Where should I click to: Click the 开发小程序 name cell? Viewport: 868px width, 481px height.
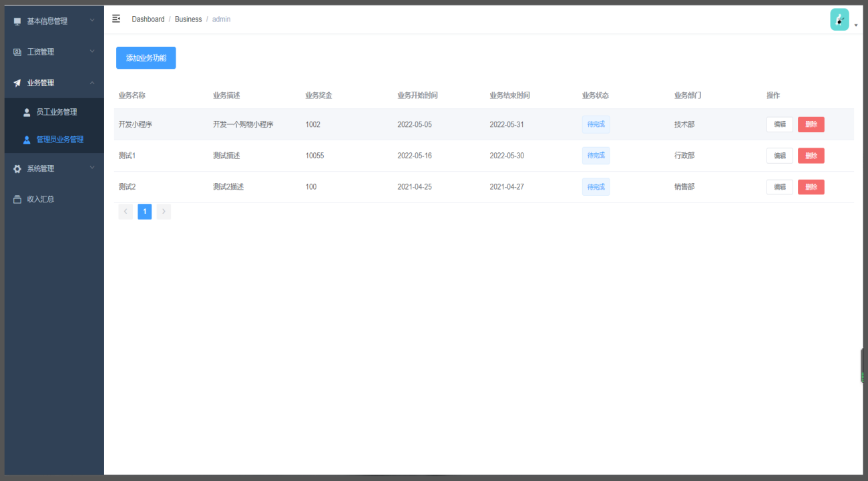[x=136, y=124]
